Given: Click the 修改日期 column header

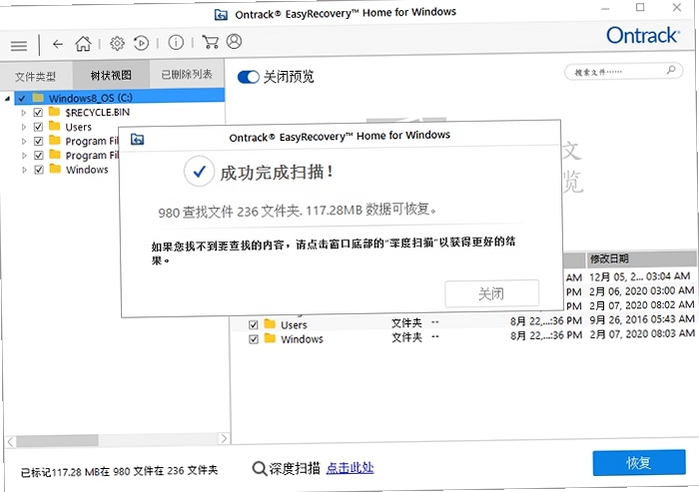Looking at the screenshot, I should pos(641,258).
